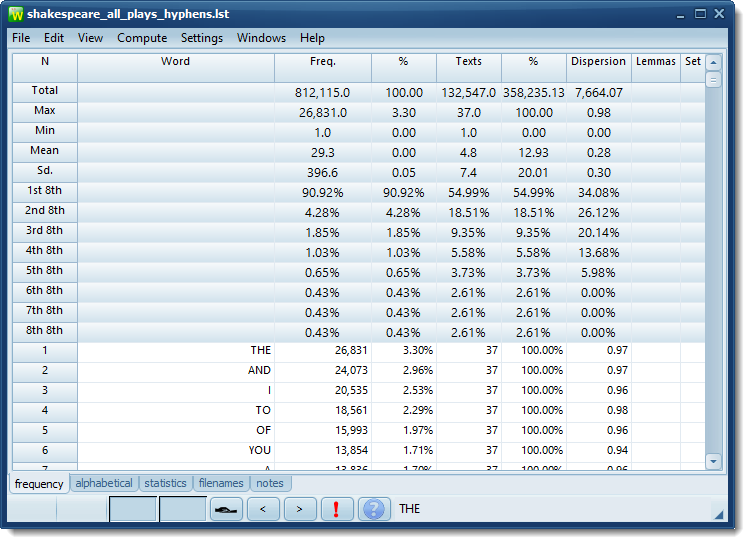The image size is (750, 544).
Task: Click row number 3 header
Action: [x=45, y=394]
